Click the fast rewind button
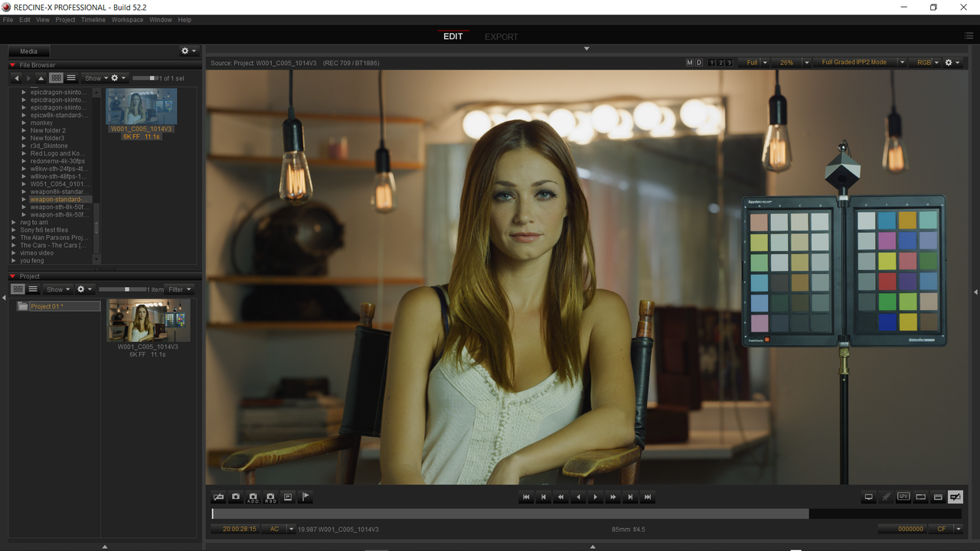 pos(560,497)
